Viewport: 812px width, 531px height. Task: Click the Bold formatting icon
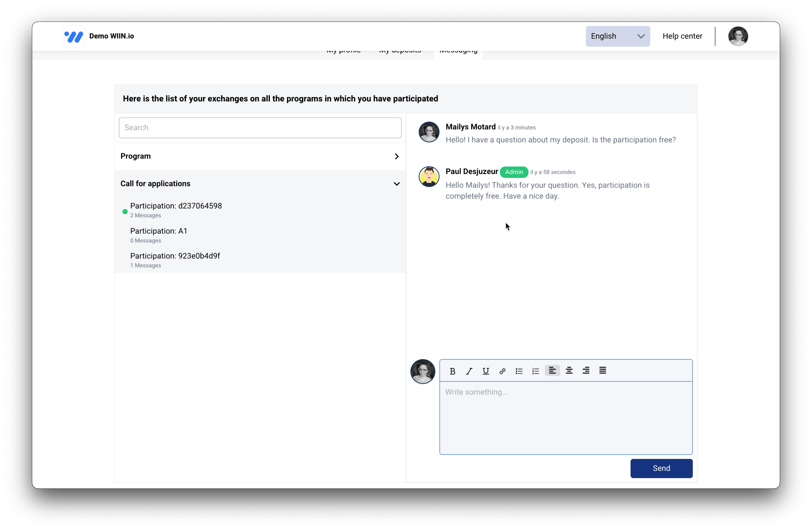pos(452,371)
